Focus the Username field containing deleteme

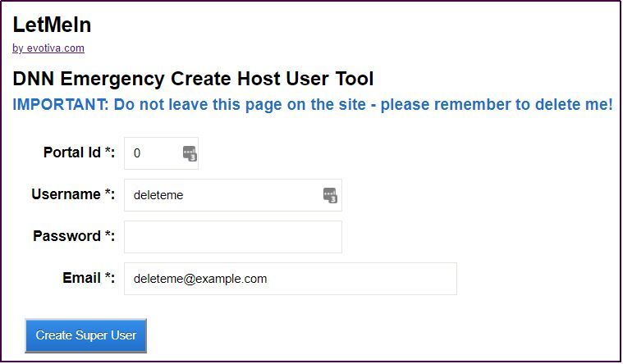point(233,195)
